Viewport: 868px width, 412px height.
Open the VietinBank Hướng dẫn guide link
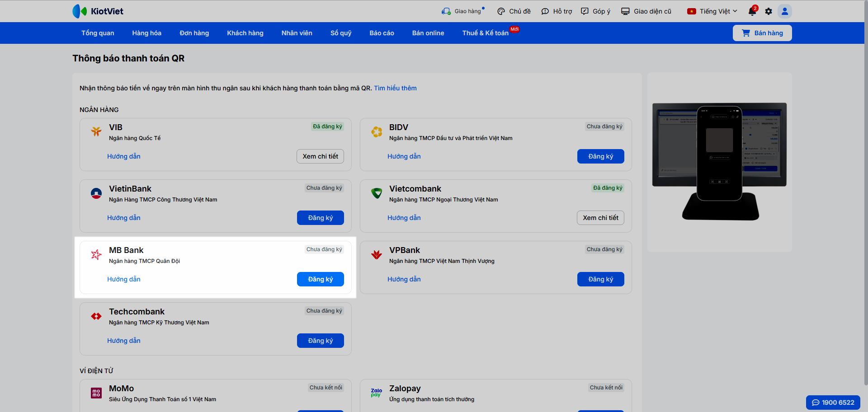click(x=124, y=218)
